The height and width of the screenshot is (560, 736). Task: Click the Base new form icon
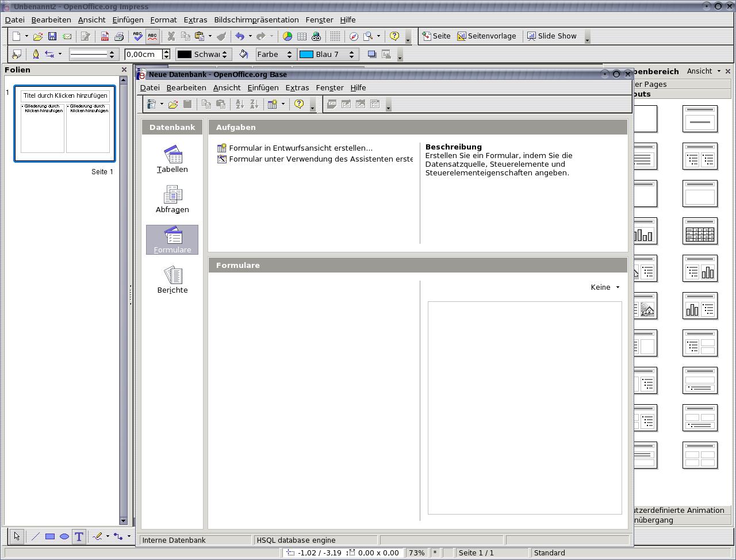(x=273, y=104)
